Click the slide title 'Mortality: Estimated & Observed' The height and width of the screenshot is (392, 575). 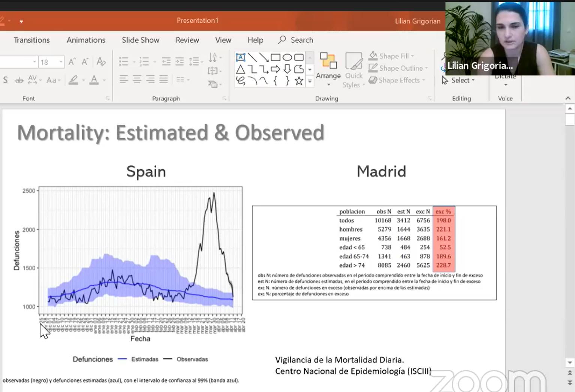(x=171, y=133)
